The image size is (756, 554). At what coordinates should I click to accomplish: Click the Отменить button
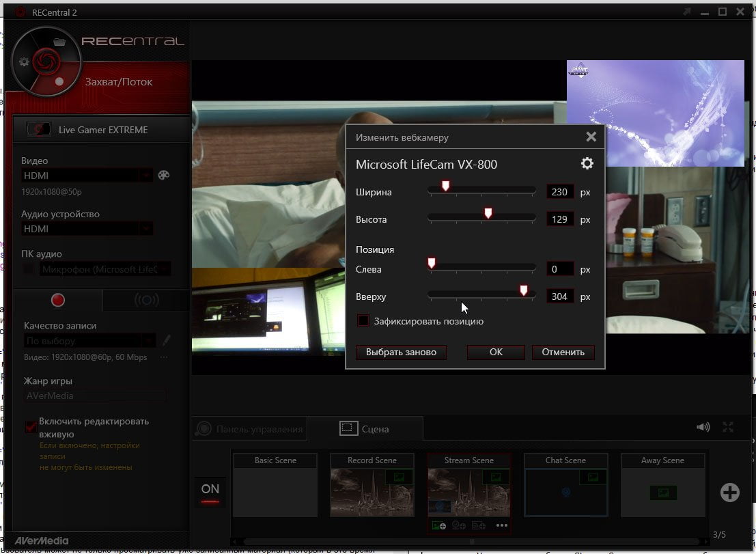tap(563, 352)
